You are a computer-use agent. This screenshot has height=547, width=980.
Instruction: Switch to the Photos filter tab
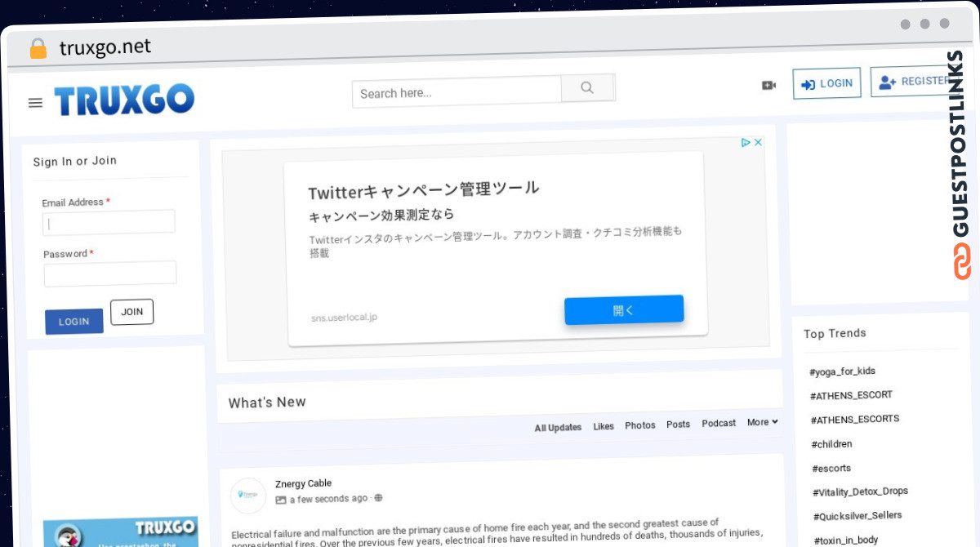click(640, 425)
